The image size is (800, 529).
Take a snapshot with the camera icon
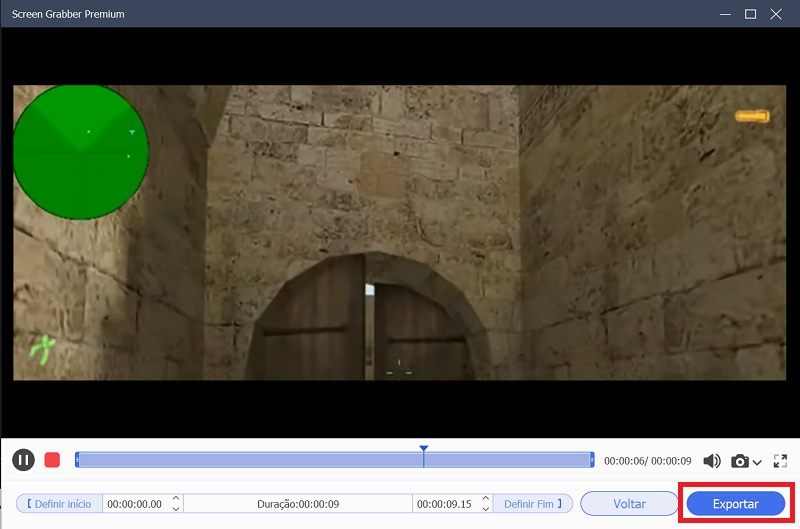tap(740, 461)
